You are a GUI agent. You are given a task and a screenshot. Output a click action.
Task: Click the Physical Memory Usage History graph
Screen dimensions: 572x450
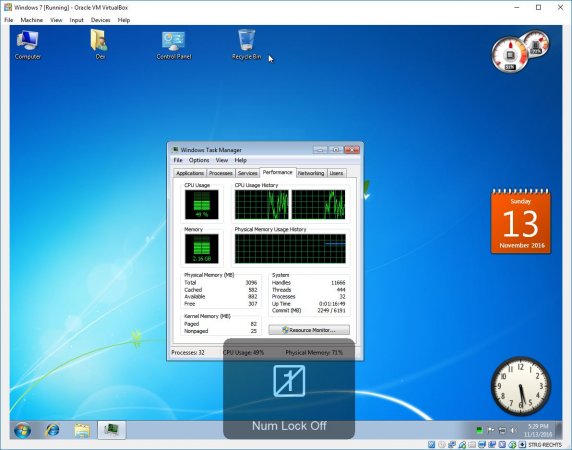point(290,249)
